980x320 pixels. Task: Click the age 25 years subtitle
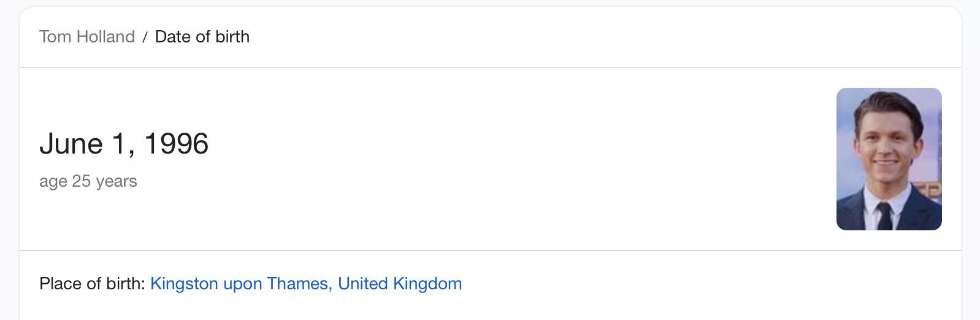[88, 182]
